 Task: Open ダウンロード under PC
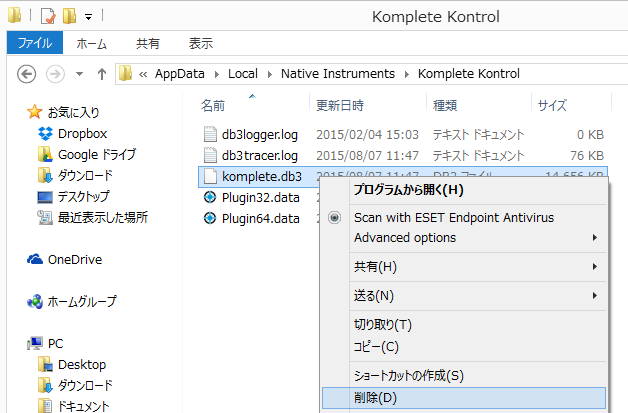click(85, 385)
